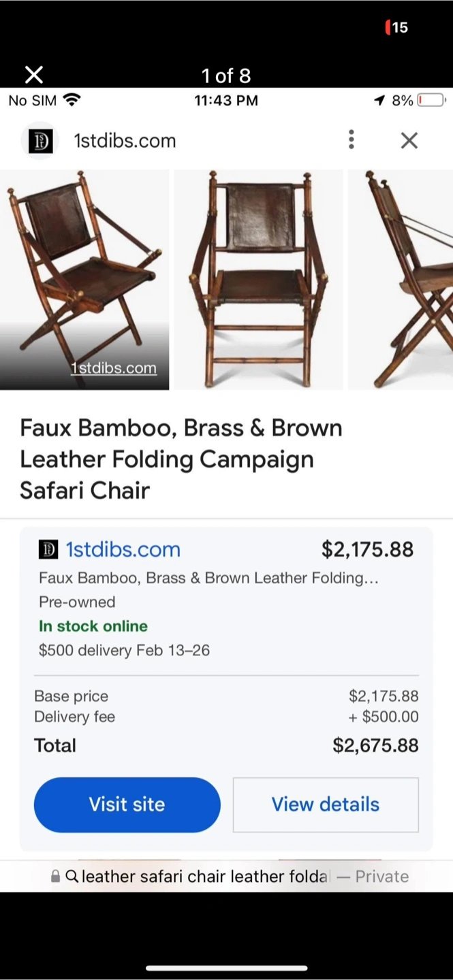
Task: Tap the location arrow status icon
Action: pyautogui.click(x=379, y=100)
